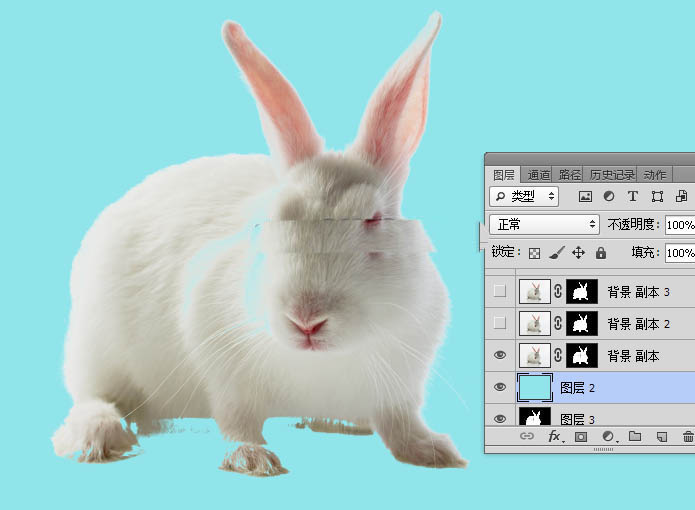
Task: Select layer name 图层 2
Action: (x=577, y=388)
